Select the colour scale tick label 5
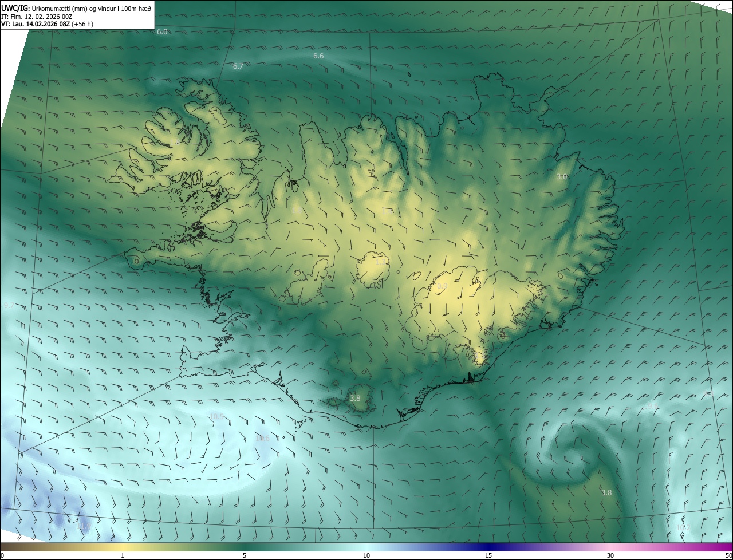 pos(245,556)
